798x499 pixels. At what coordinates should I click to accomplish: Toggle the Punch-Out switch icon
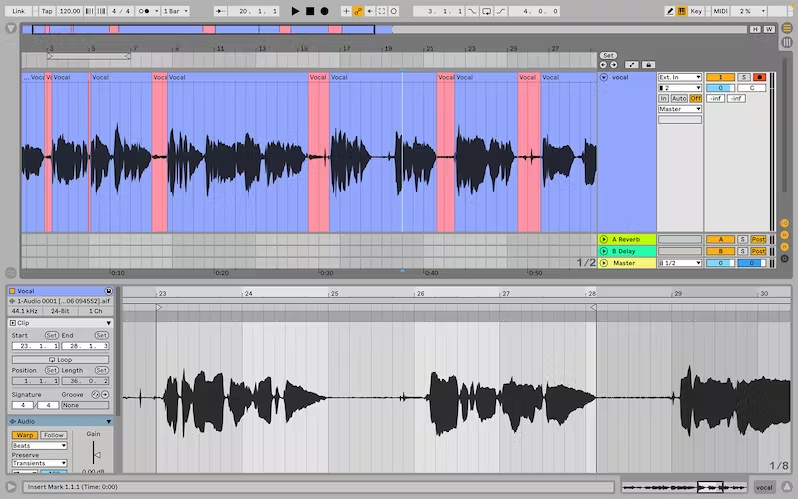coord(501,11)
